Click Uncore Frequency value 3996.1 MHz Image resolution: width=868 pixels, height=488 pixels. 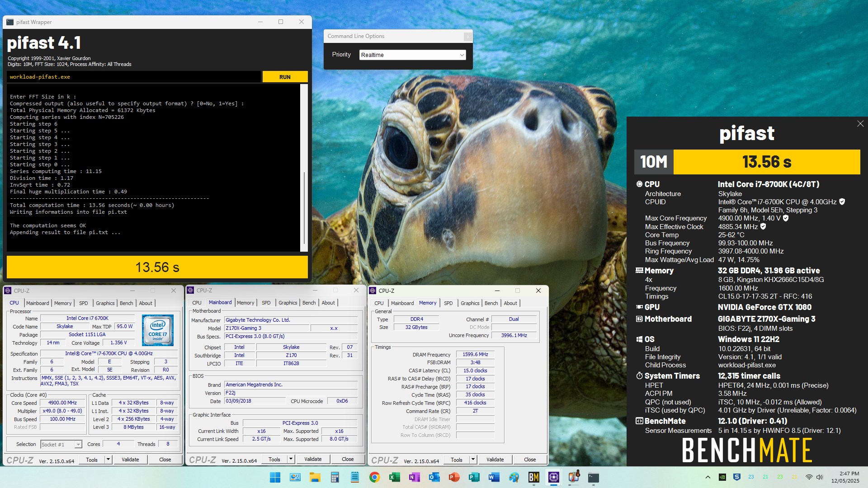[514, 336]
